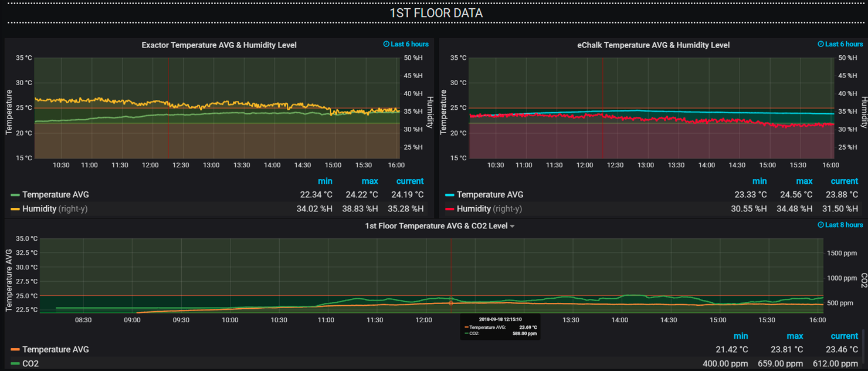Viewport: 868px width, 371px height.
Task: Click Last 6 hours on the Exactor panel
Action: 409,44
